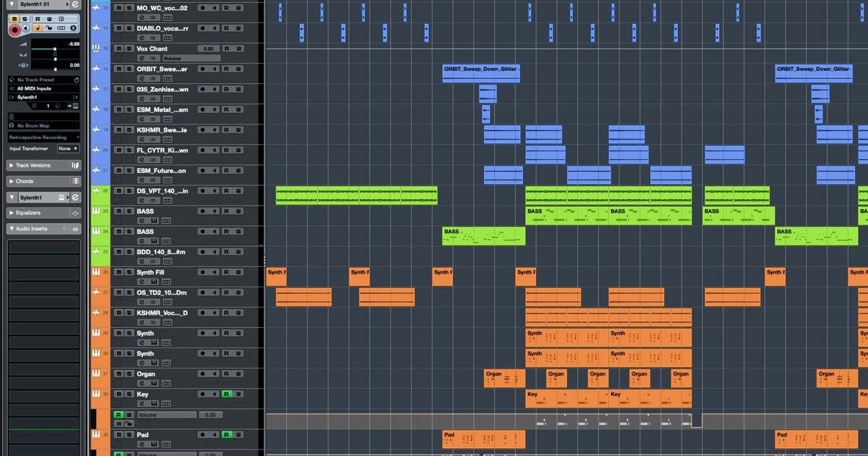Open the No Drum Map selector
Viewport: 868px width, 456px height.
[x=43, y=125]
